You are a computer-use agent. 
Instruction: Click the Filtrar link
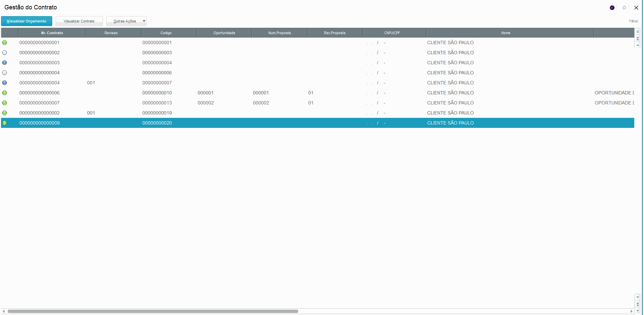click(x=634, y=21)
